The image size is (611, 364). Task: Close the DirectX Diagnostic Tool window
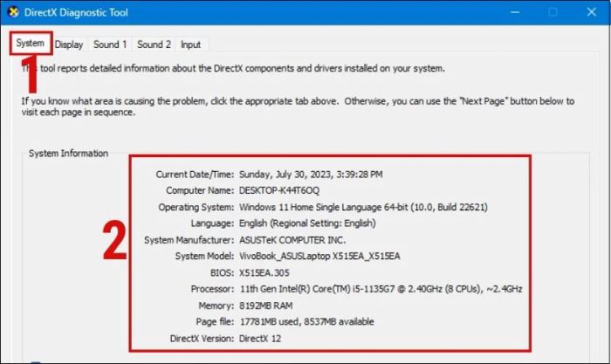(x=592, y=12)
